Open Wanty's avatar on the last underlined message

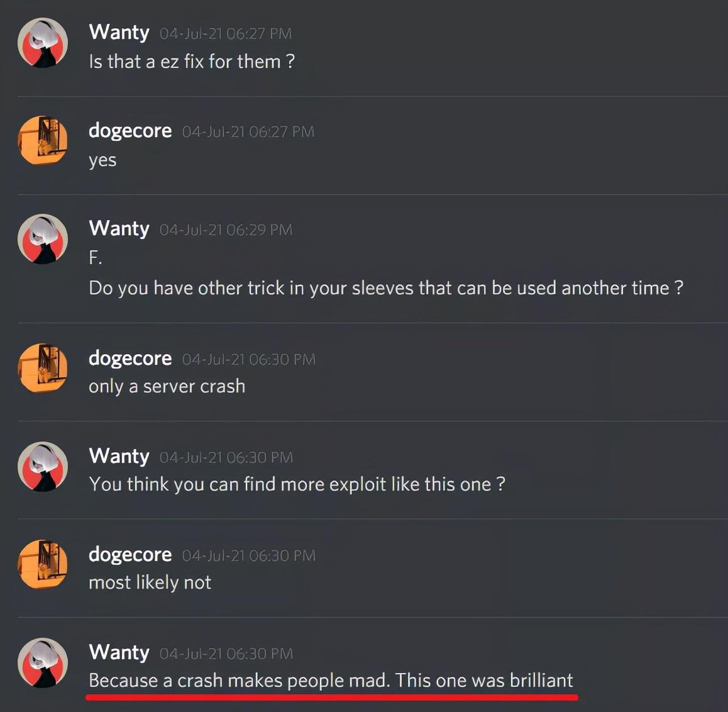[x=43, y=662]
